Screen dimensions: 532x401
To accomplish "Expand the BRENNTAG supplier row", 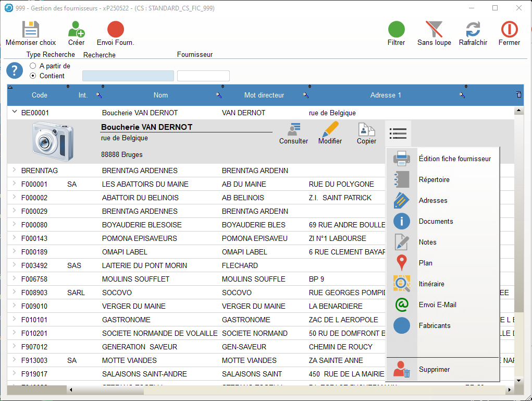I will tap(14, 170).
